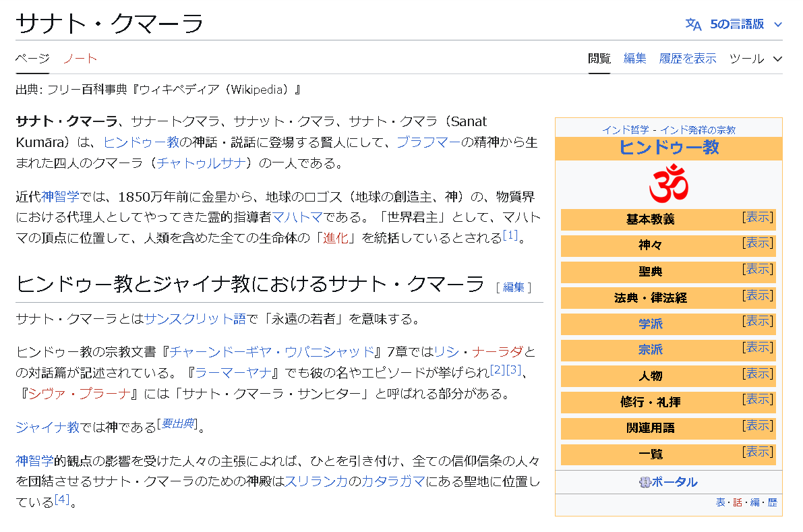Click the 歴 template history link
The width and height of the screenshot is (803, 532).
point(772,502)
